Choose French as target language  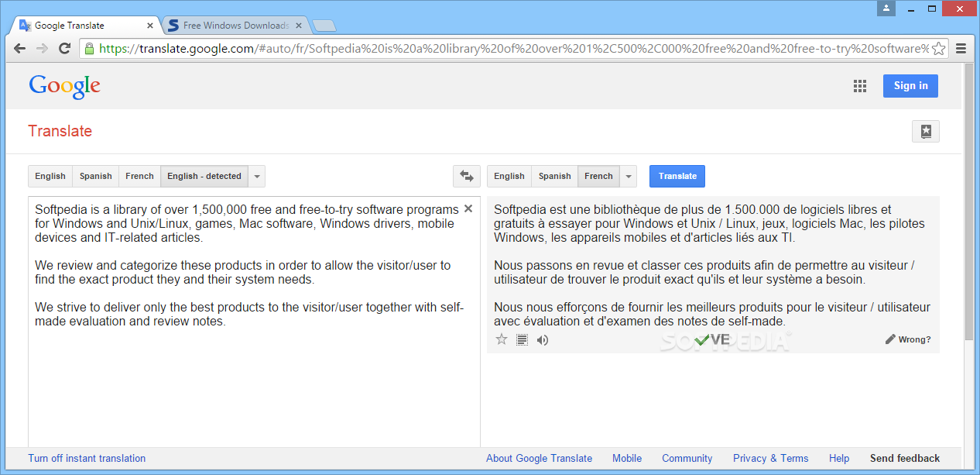pyautogui.click(x=598, y=176)
